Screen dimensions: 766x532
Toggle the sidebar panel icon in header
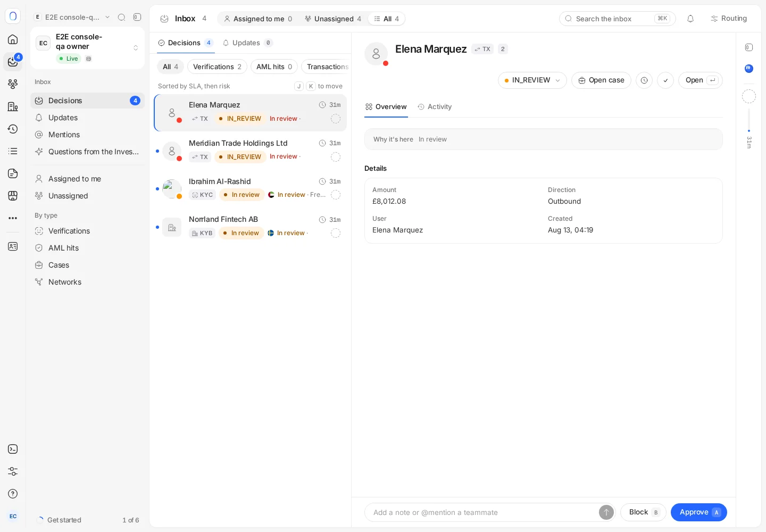click(137, 17)
